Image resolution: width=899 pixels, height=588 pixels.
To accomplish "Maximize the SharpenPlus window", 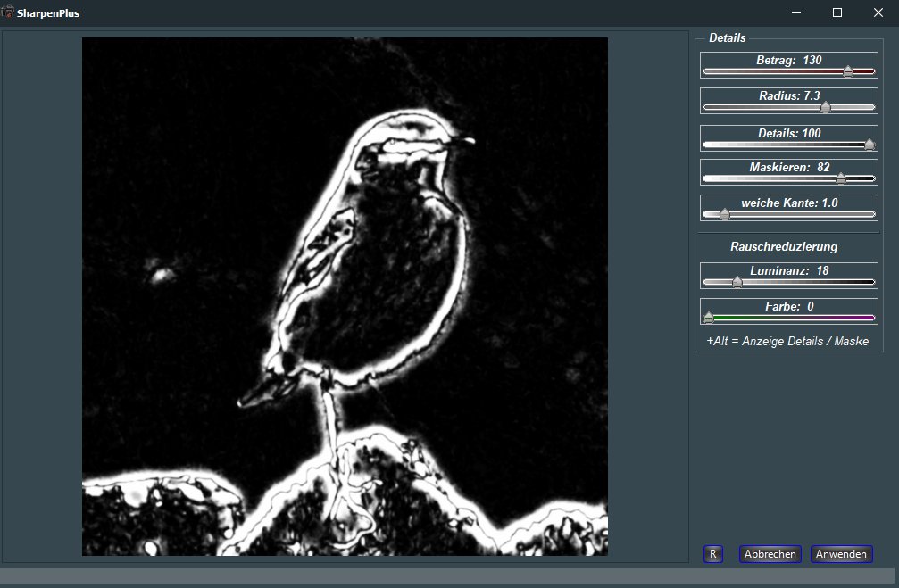I will (837, 12).
